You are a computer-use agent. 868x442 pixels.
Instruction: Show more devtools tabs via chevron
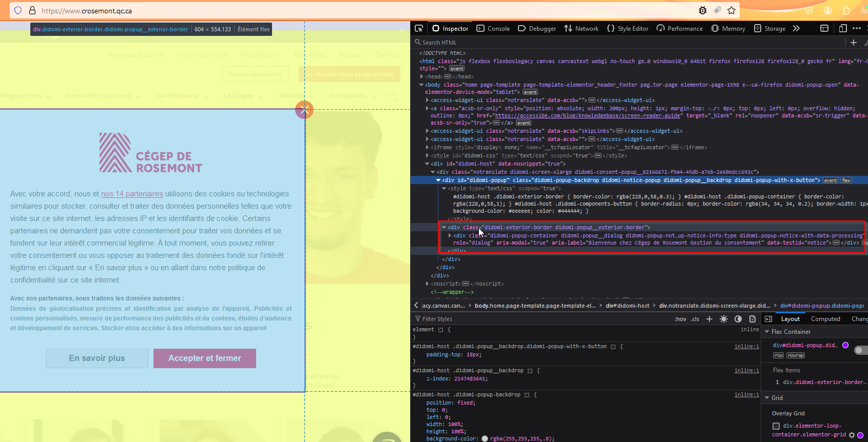(x=796, y=28)
